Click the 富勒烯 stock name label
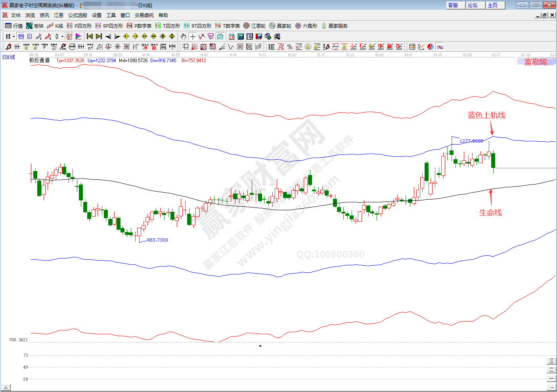The width and height of the screenshot is (557, 392). tap(536, 62)
